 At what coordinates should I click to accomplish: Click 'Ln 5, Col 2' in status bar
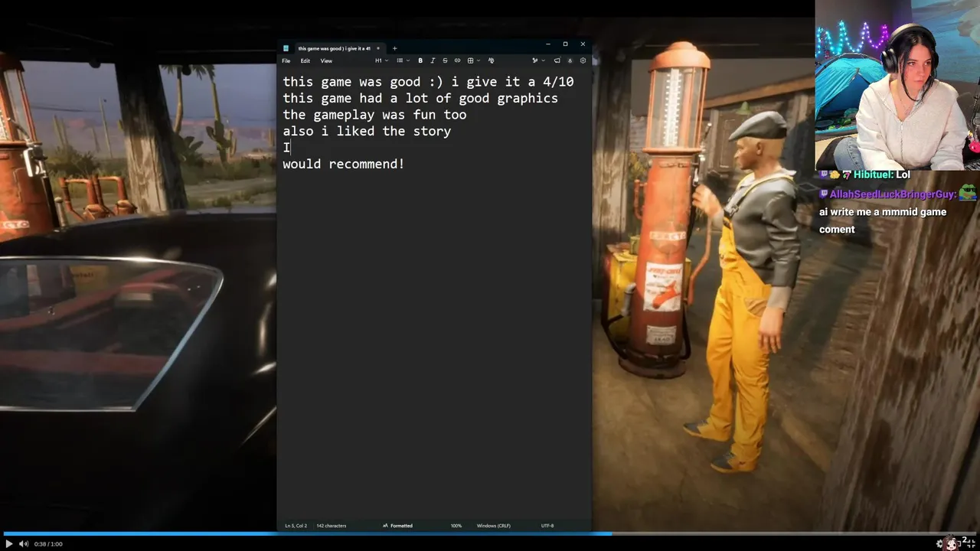pyautogui.click(x=296, y=526)
